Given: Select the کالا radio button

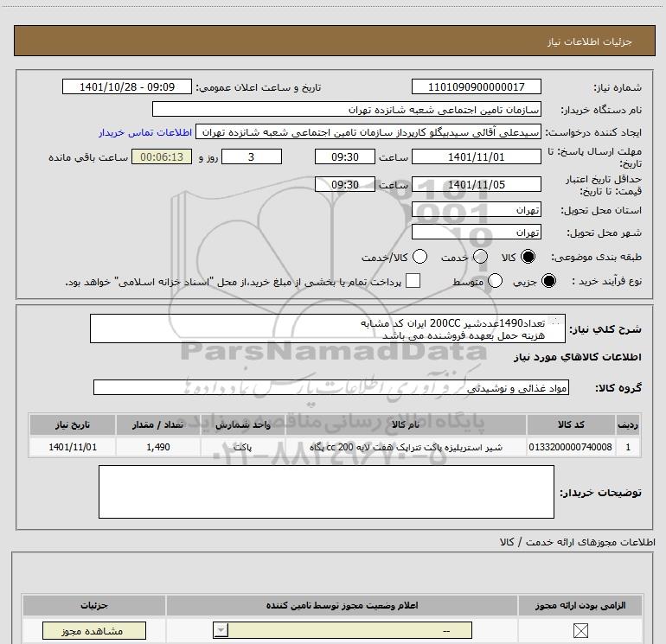Looking at the screenshot, I should coord(528,257).
